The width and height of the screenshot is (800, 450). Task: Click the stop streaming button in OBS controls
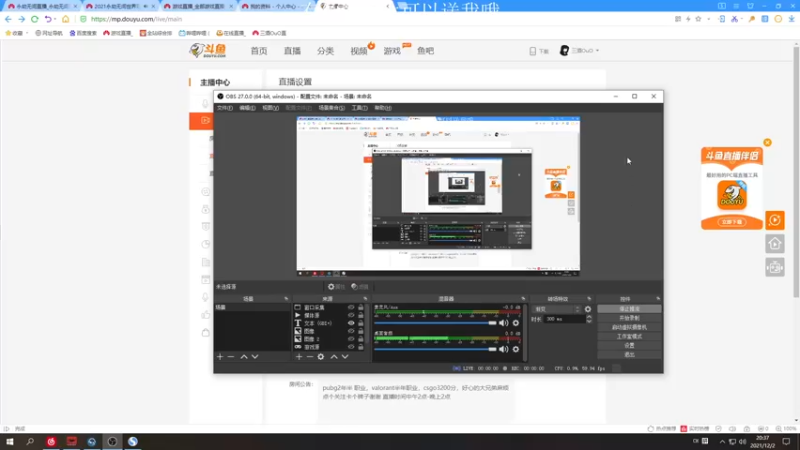629,309
